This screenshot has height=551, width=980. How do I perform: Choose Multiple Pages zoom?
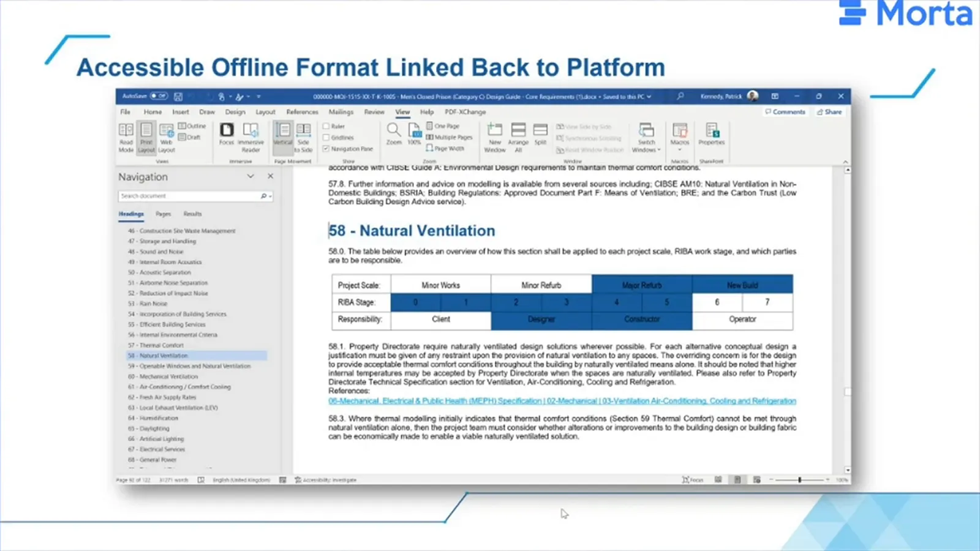(449, 137)
